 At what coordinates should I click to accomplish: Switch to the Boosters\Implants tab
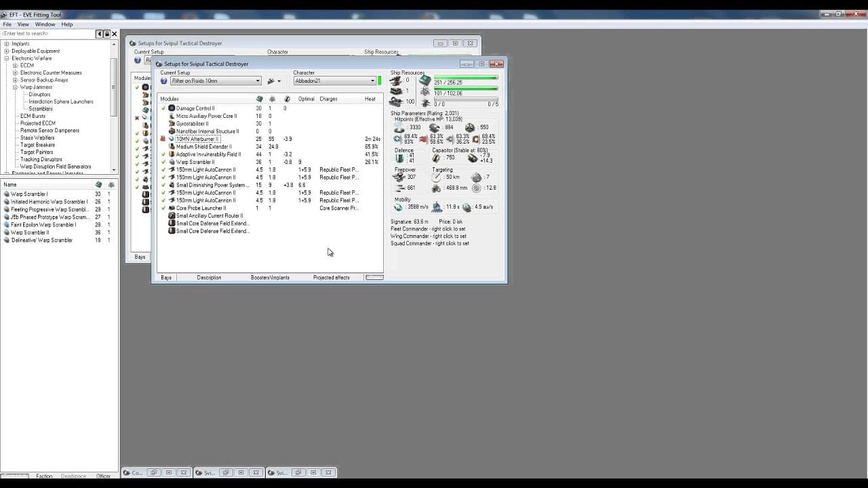pyautogui.click(x=270, y=278)
